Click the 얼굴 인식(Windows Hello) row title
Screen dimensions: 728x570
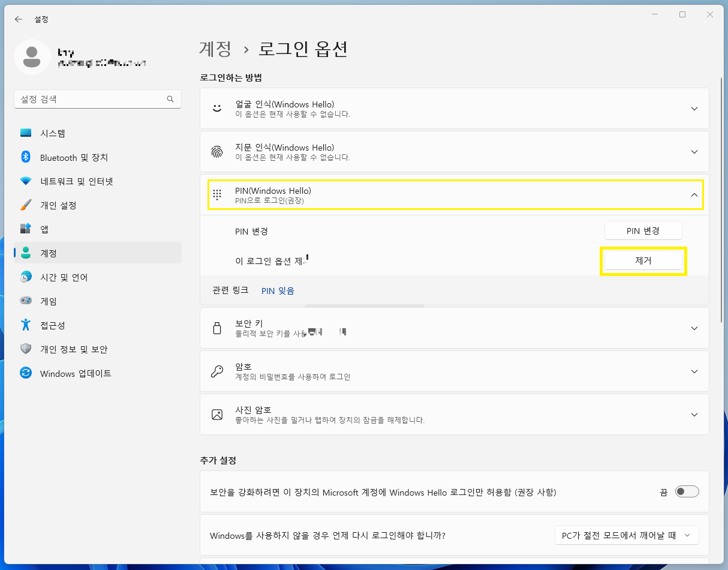tap(285, 104)
